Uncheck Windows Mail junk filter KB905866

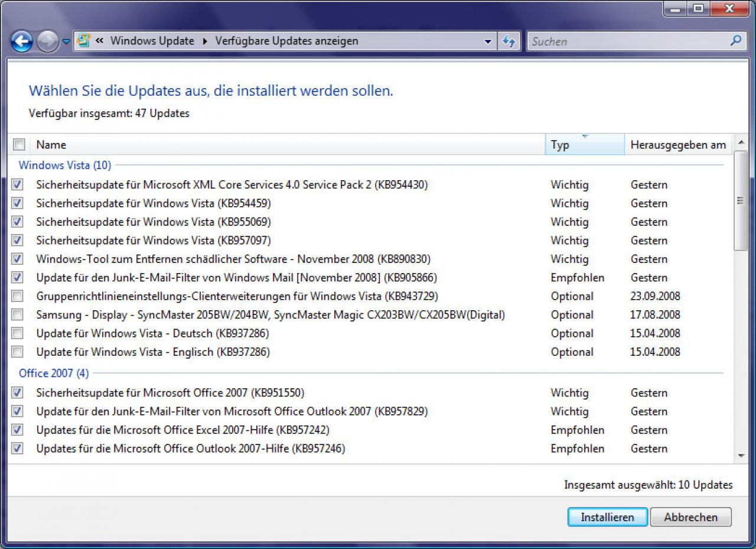click(18, 277)
